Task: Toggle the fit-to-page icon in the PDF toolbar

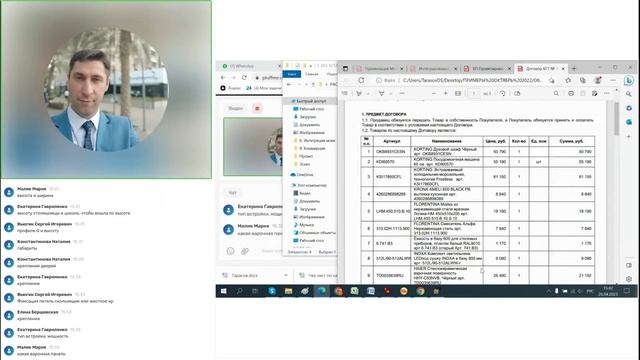Action: tap(458, 93)
